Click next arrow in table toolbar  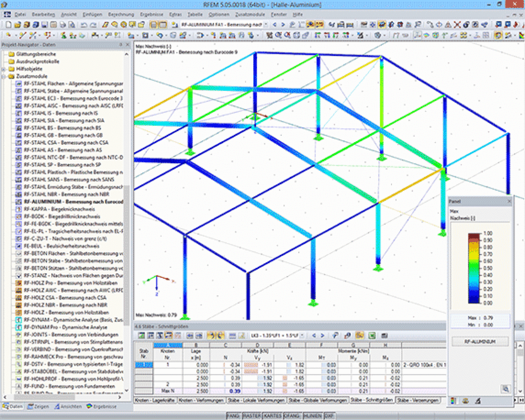pyautogui.click(x=322, y=335)
